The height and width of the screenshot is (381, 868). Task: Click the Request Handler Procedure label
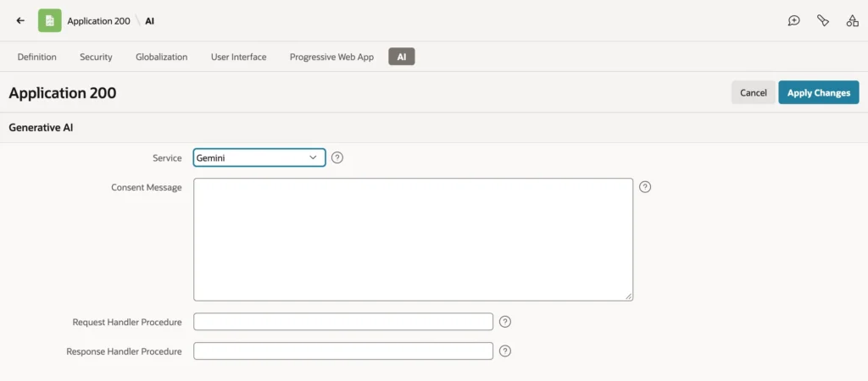coord(127,322)
